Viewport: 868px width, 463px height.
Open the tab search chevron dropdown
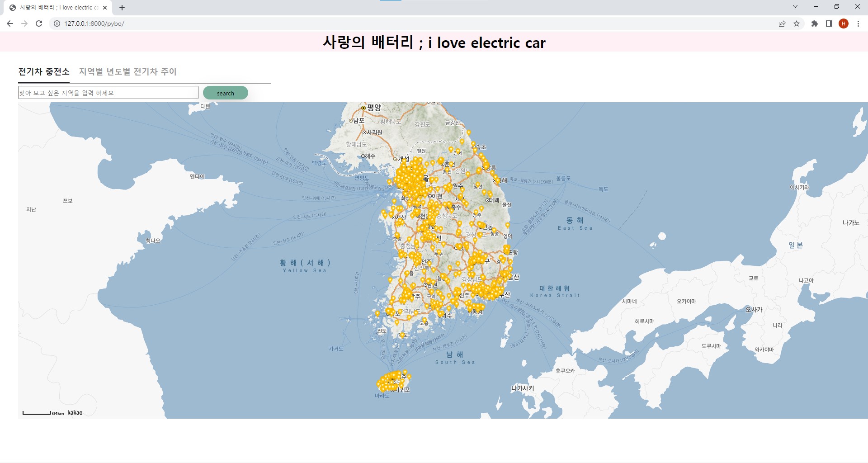(x=795, y=6)
